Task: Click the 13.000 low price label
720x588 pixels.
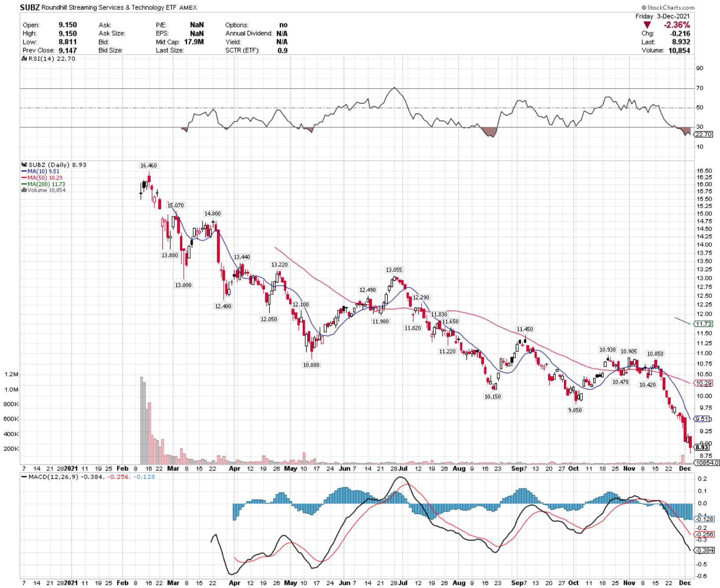Action: click(184, 285)
